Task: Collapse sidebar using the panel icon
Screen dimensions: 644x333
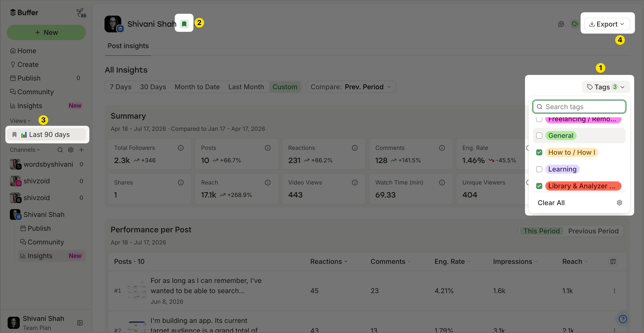Action: pyautogui.click(x=80, y=323)
